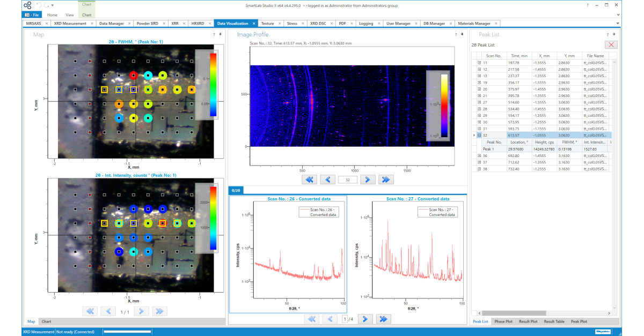Open the quick access toolbar dropdown arrow
Screen dimensions: 644x336
52,5
